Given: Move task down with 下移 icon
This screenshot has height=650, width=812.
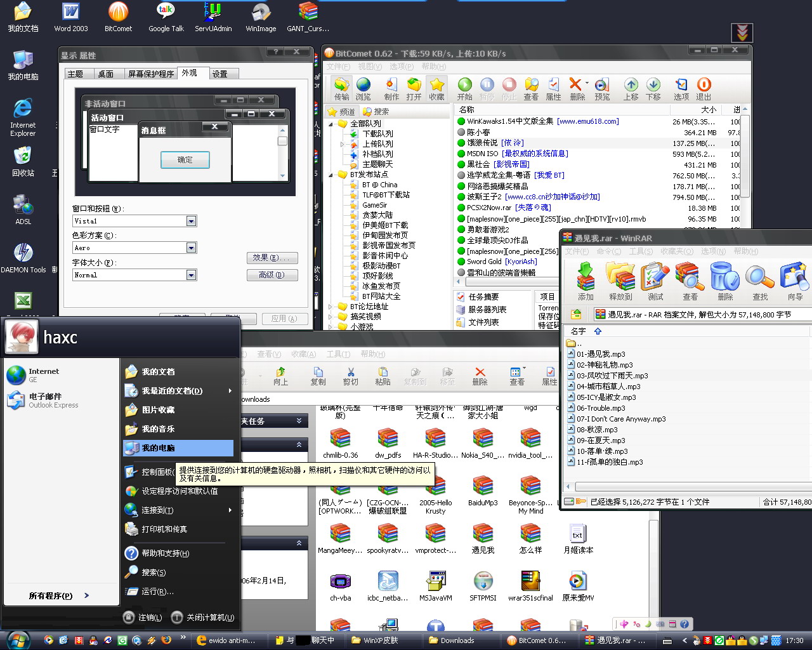Looking at the screenshot, I should click(x=653, y=89).
